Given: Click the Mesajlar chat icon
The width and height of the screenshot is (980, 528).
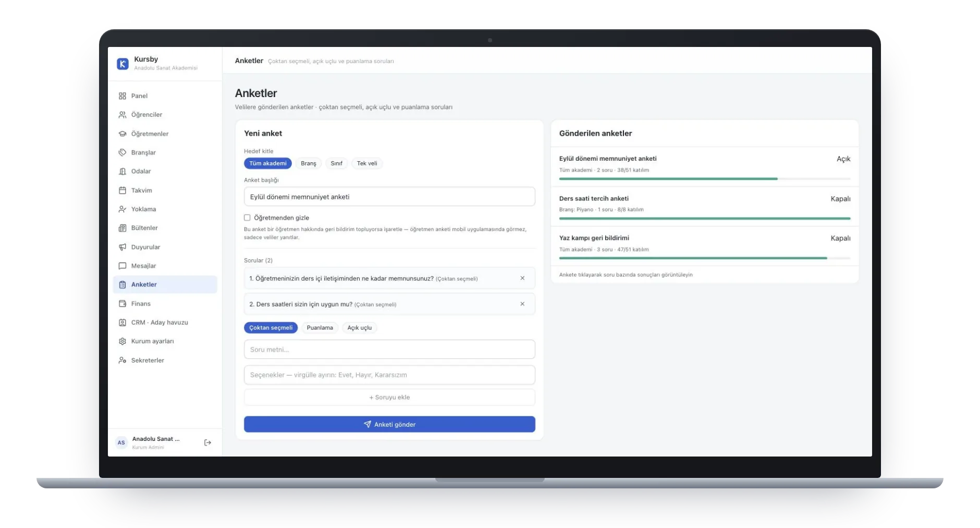Looking at the screenshot, I should click(x=123, y=266).
